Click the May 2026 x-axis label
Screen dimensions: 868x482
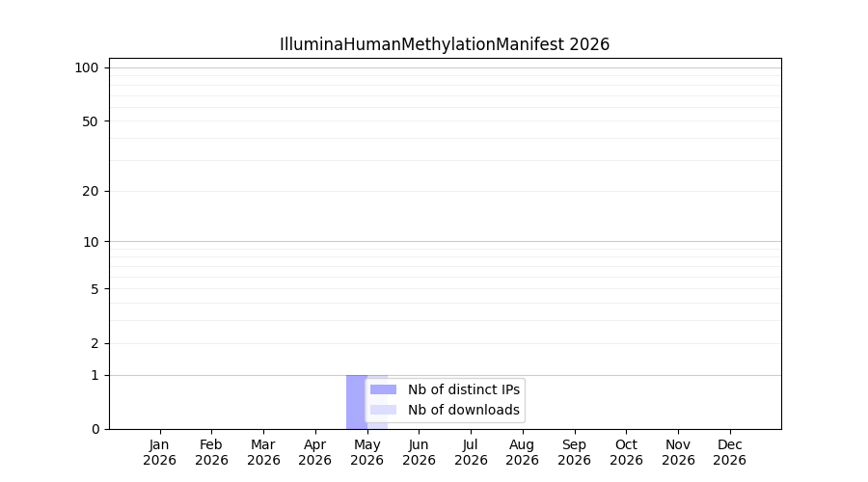pos(367,452)
